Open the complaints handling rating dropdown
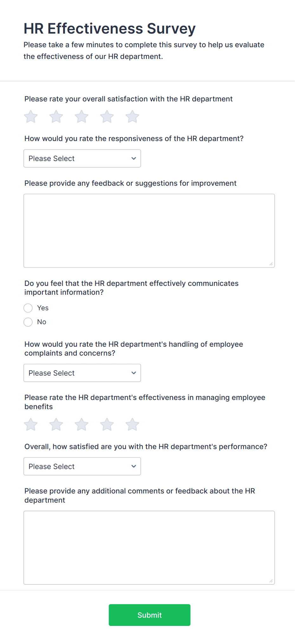295x644 pixels. coord(82,373)
